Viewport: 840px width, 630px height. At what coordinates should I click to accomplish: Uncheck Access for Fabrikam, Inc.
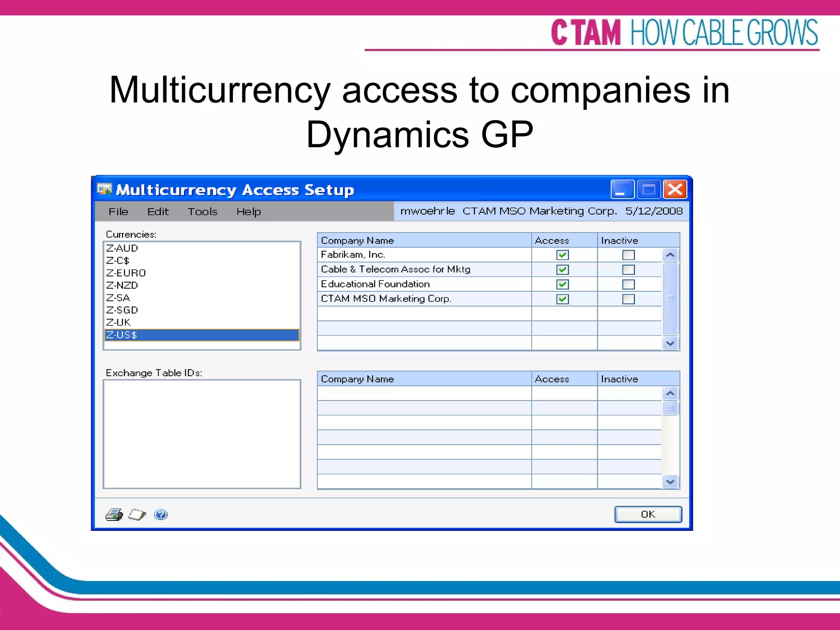point(563,255)
